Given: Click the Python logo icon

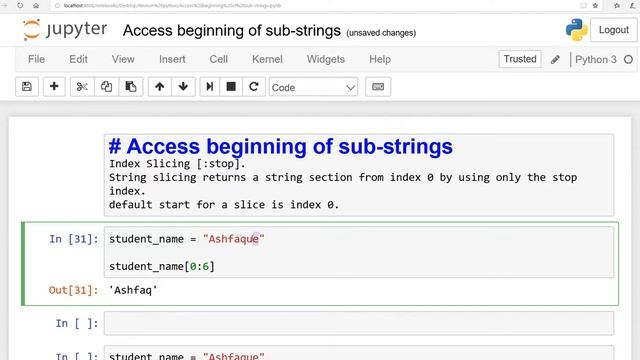Looking at the screenshot, I should (576, 30).
